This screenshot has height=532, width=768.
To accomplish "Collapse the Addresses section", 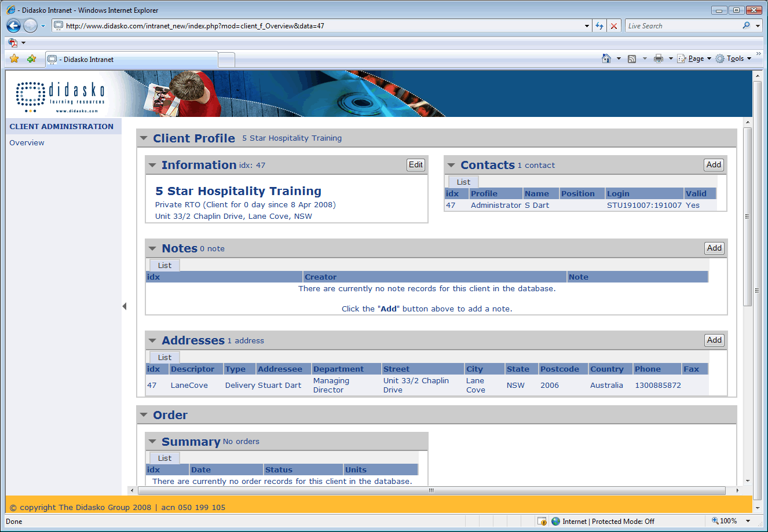I will (152, 340).
